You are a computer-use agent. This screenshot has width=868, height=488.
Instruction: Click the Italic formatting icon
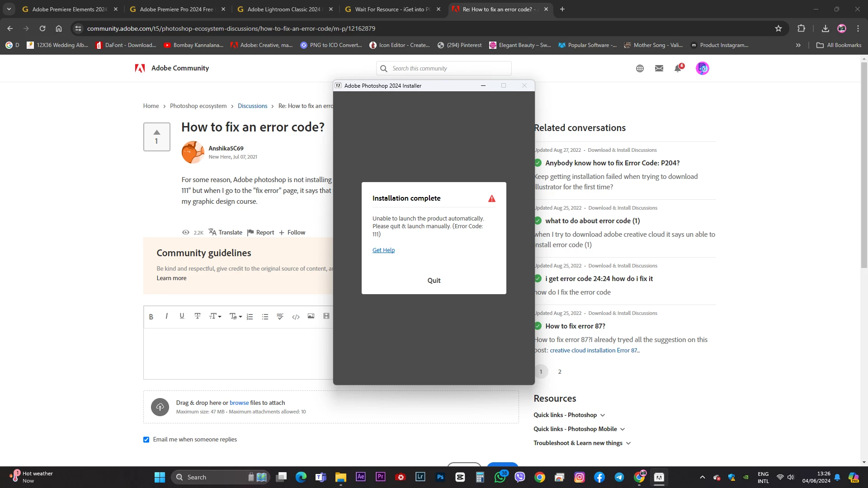pyautogui.click(x=166, y=316)
